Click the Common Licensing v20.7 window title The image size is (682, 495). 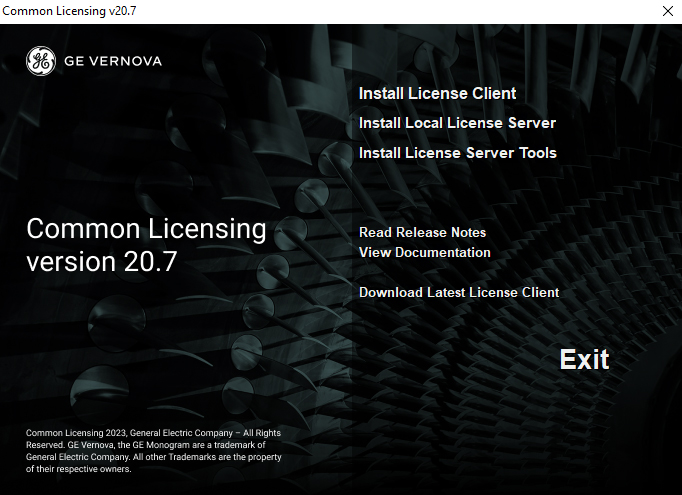click(69, 11)
